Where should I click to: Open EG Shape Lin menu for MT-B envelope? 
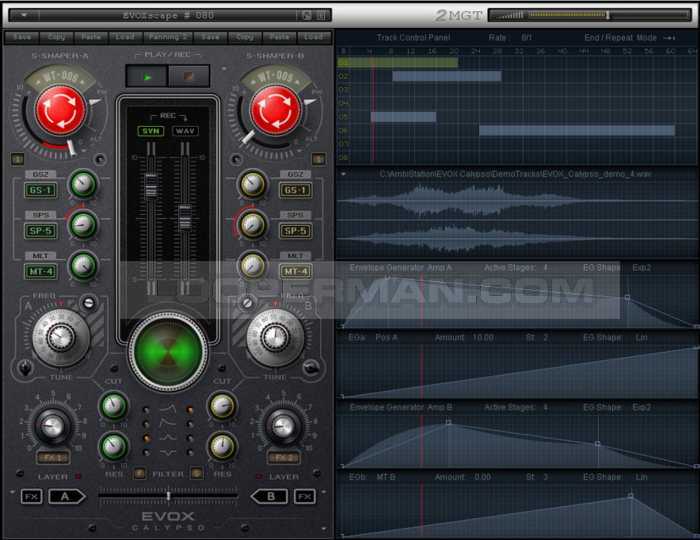642,477
